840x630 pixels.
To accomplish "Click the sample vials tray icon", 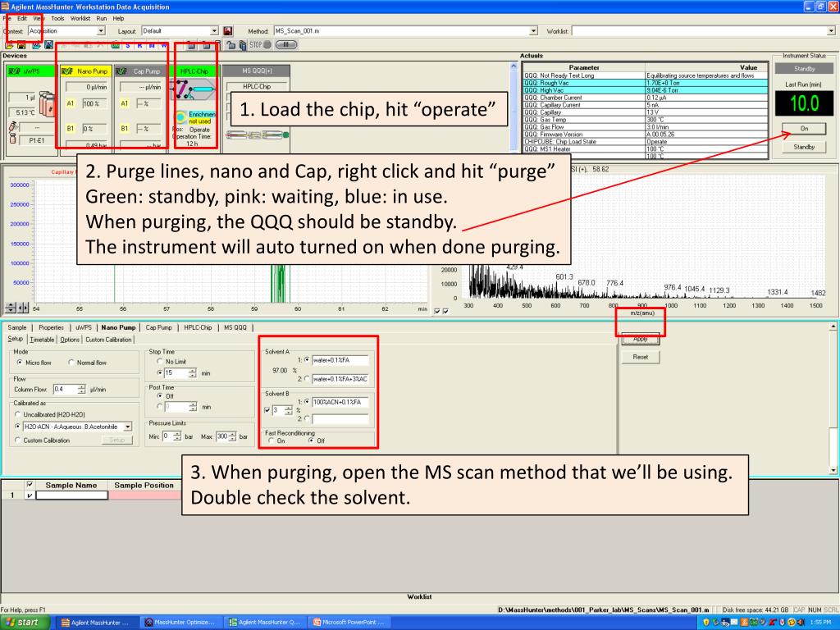I will click(x=47, y=104).
